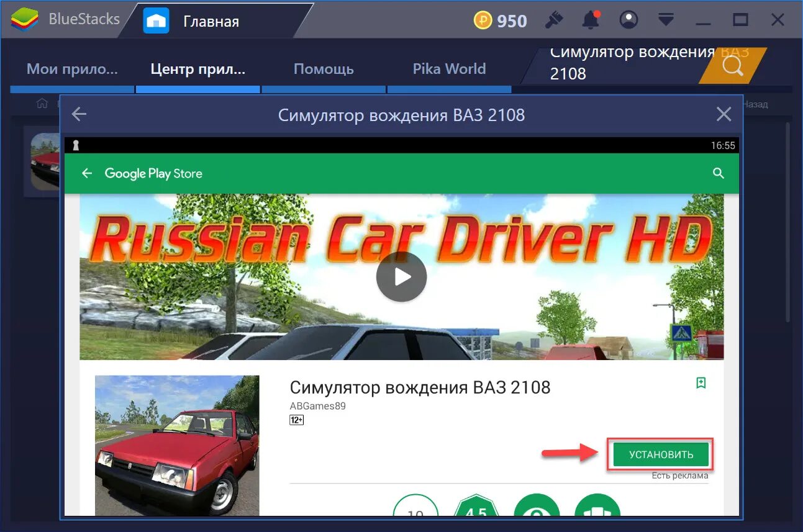The width and height of the screenshot is (803, 532).
Task: Click the background home breadcrumb icon
Action: 42,104
